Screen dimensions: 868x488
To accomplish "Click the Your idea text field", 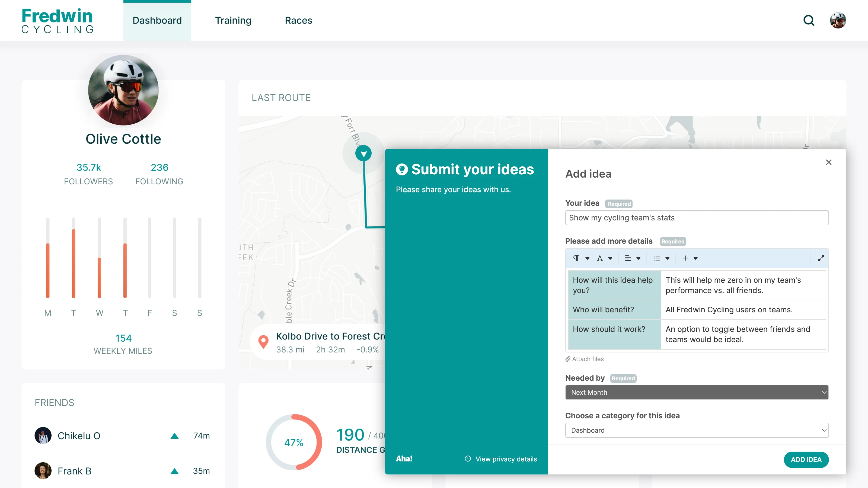I will [x=697, y=218].
